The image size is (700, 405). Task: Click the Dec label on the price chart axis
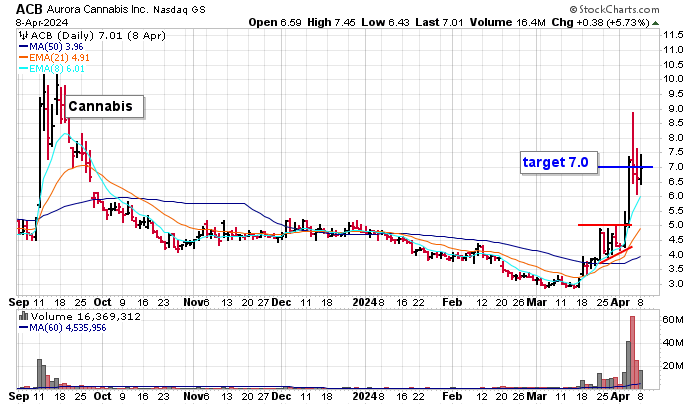tap(281, 302)
